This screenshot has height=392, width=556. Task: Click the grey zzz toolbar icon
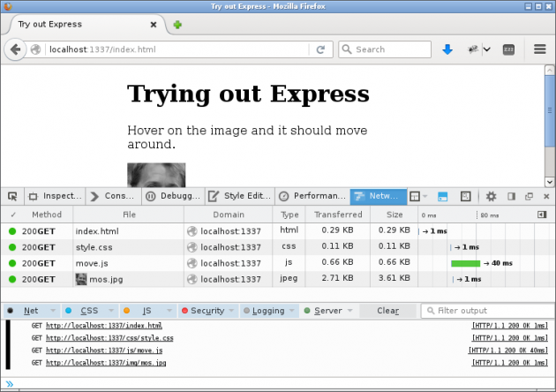pos(508,49)
